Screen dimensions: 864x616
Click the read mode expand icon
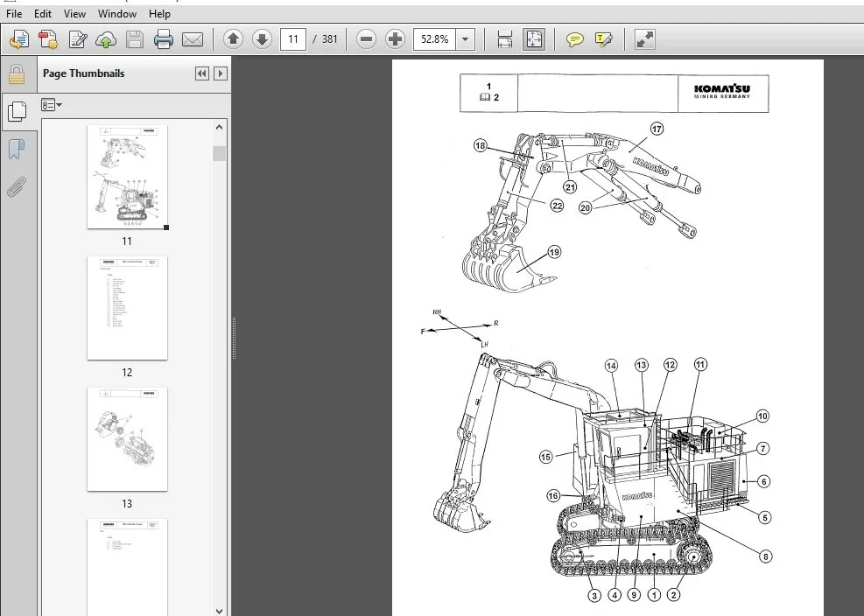pos(644,39)
